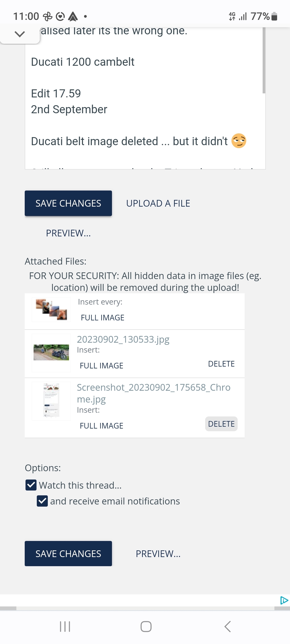Screen dimensions: 290x644
Task: Open the motorcycle photo thumbnail
Action: tap(51, 353)
